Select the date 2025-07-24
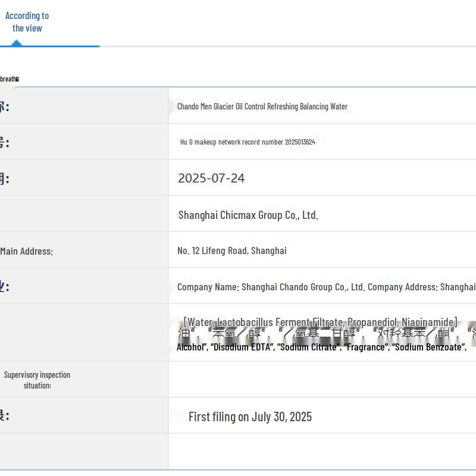 [211, 178]
